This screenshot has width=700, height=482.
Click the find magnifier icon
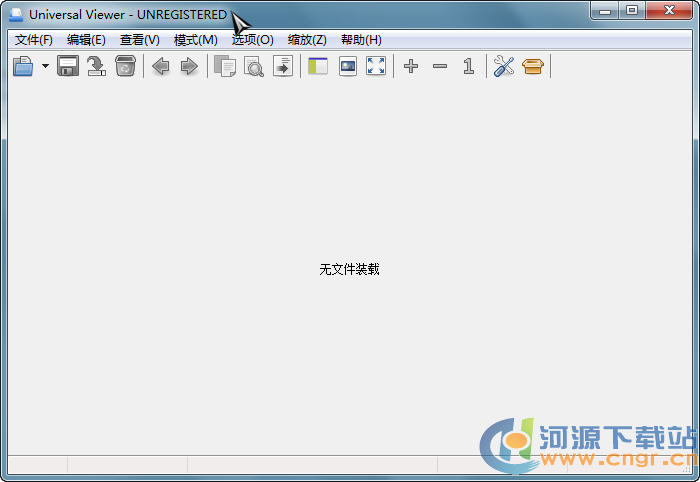254,67
